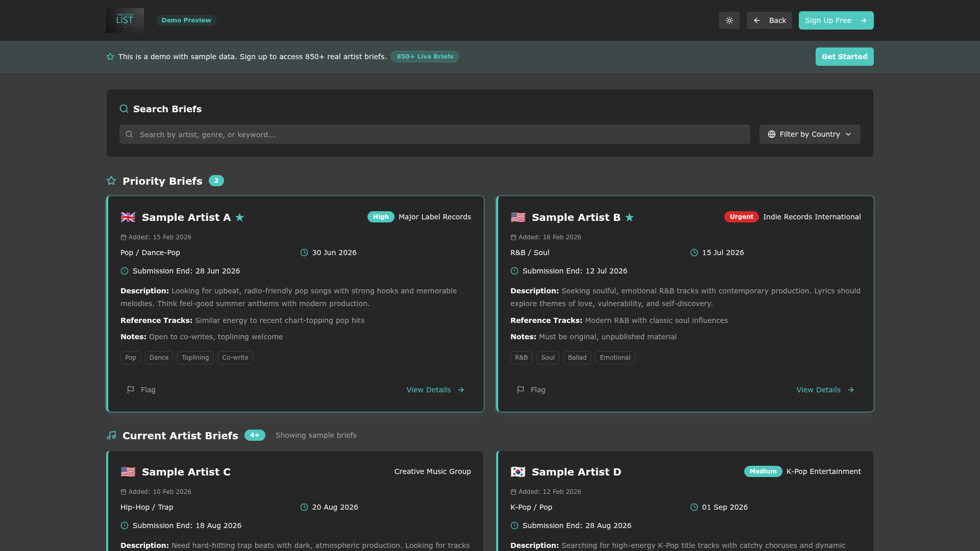Click the R&B tag on Artist B
980x551 pixels.
[x=521, y=358]
